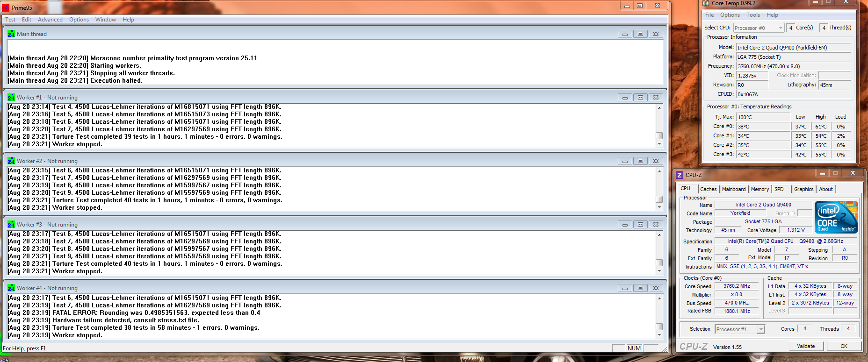Click Worker #4 scrollbar up arrow
This screenshot has width=868, height=362.
(659, 298)
